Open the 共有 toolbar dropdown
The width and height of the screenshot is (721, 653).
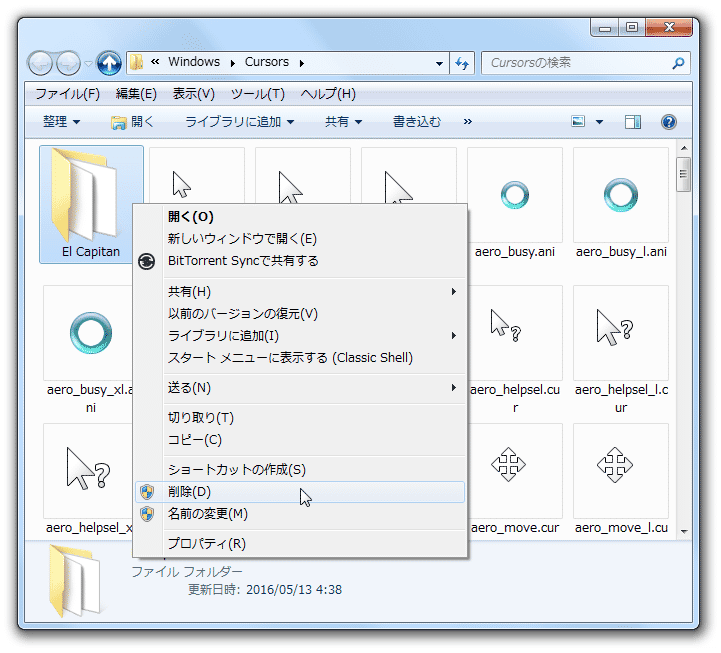coord(343,121)
